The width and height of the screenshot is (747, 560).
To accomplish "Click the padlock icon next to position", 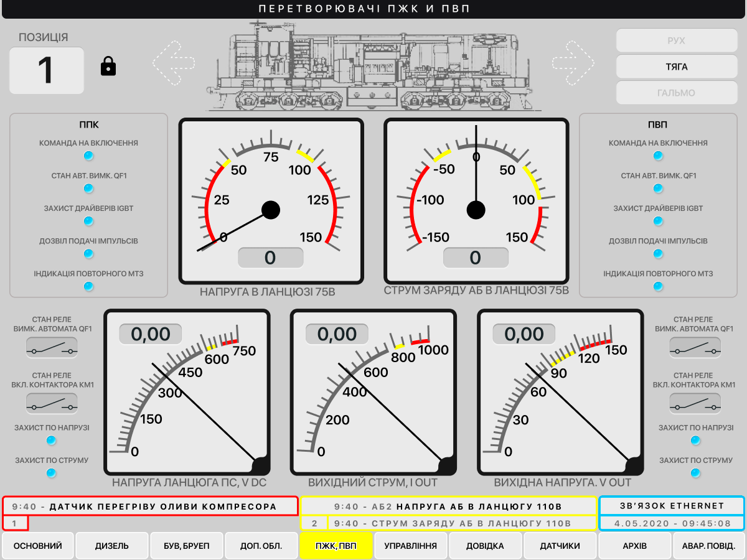I will coord(108,66).
